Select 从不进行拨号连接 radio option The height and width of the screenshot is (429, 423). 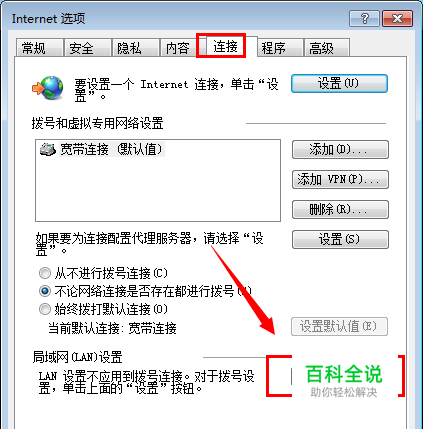45,273
